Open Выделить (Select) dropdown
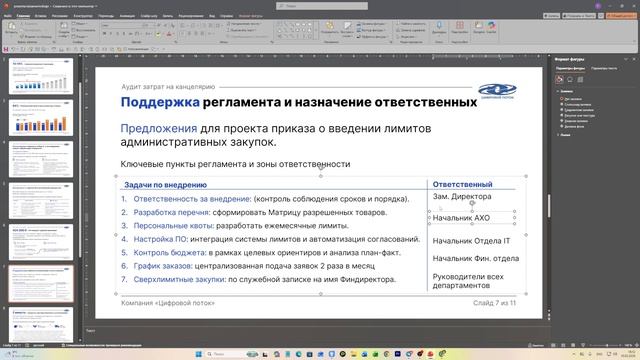Viewport: 640px width, 360px height. point(407,37)
